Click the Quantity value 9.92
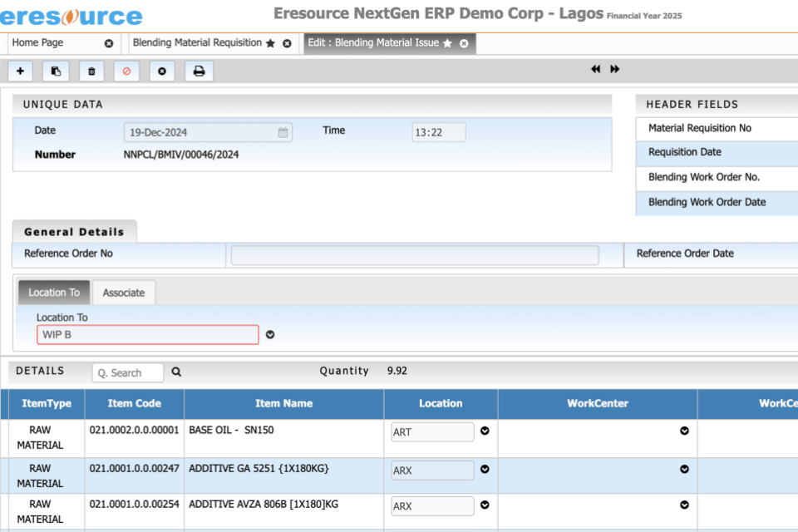 (x=397, y=371)
